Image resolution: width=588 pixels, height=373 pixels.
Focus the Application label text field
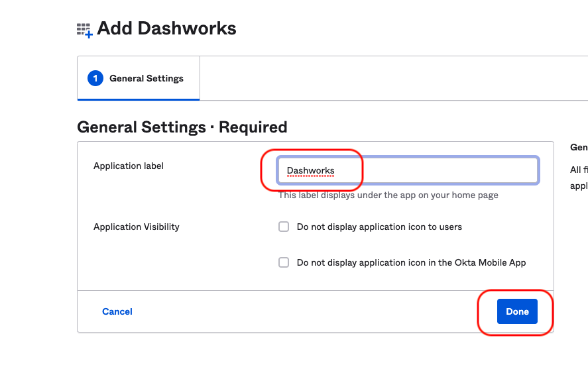click(407, 170)
